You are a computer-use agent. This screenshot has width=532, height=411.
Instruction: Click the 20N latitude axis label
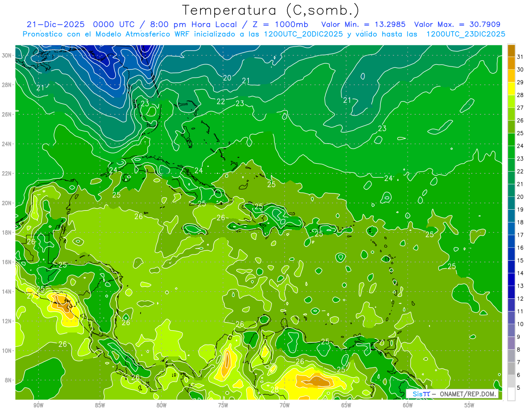coord(7,203)
